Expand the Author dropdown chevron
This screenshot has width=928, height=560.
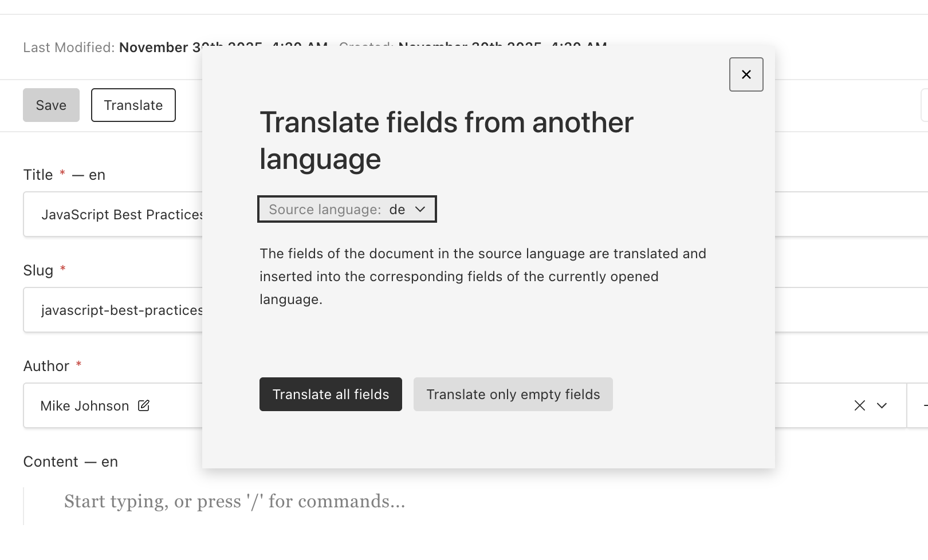tap(882, 406)
